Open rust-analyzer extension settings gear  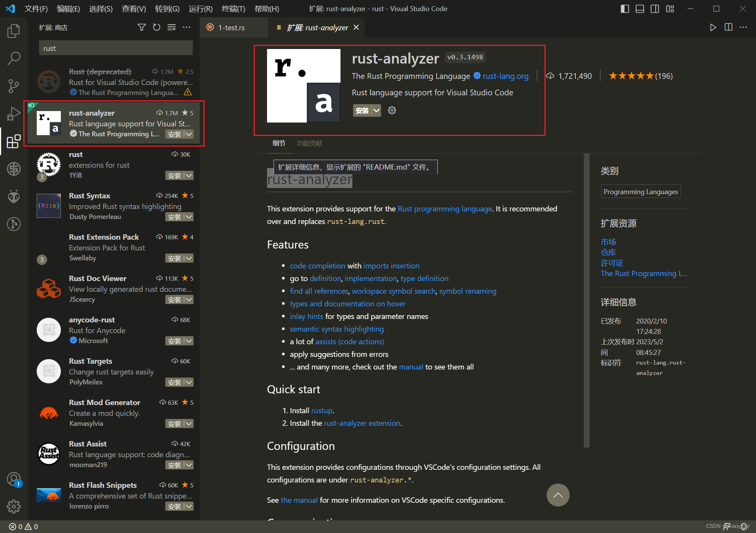392,110
